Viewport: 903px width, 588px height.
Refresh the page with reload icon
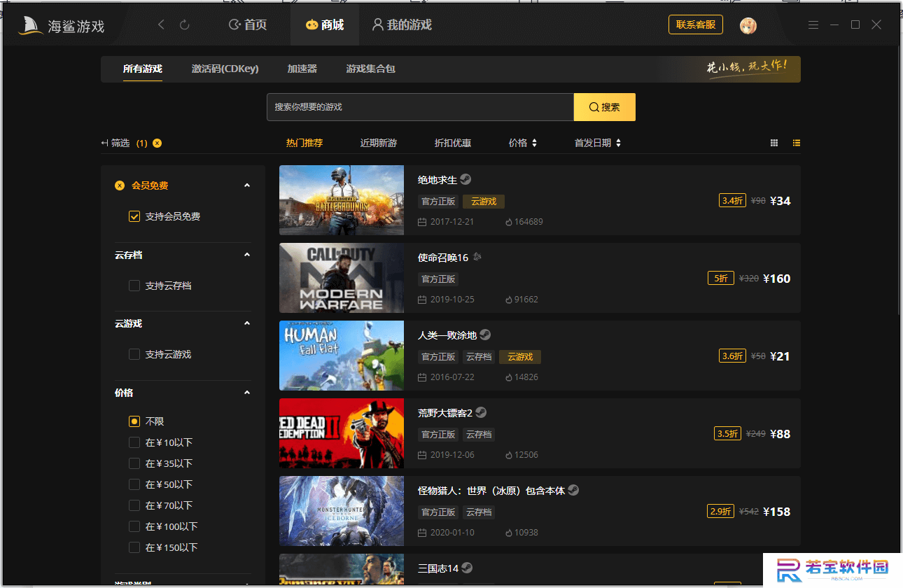(x=185, y=24)
